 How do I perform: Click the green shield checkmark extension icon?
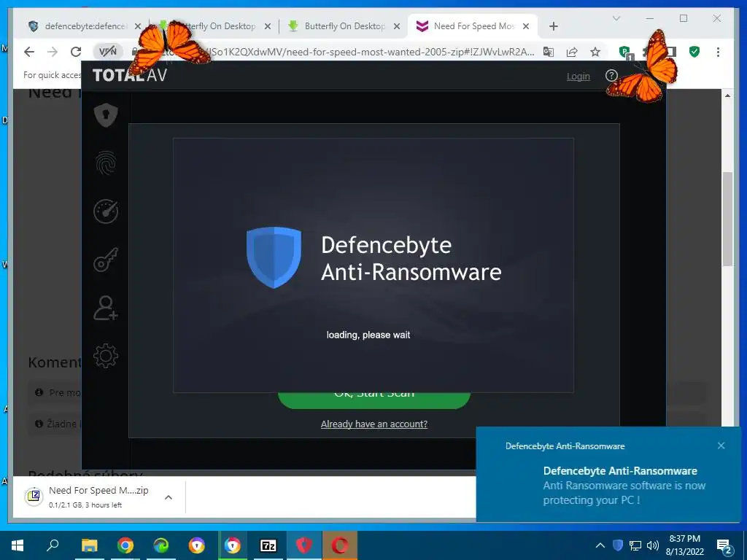click(694, 52)
